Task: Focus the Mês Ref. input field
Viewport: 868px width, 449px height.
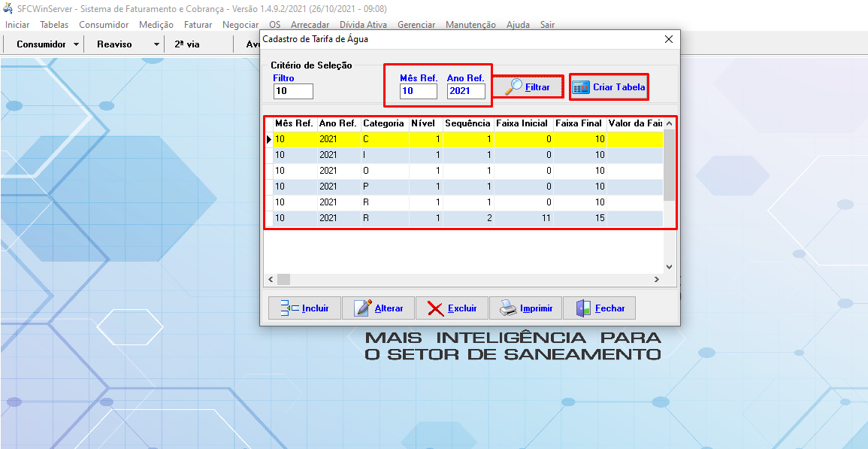Action: click(418, 91)
